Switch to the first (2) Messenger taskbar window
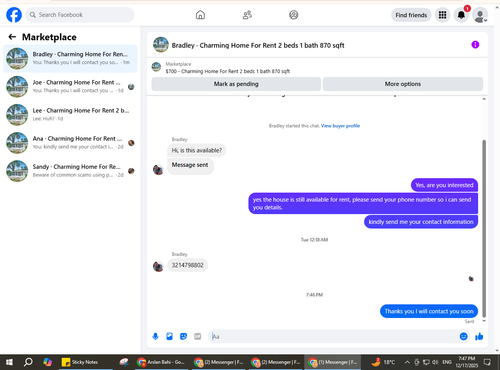Image resolution: width=500 pixels, height=370 pixels. 219,362
